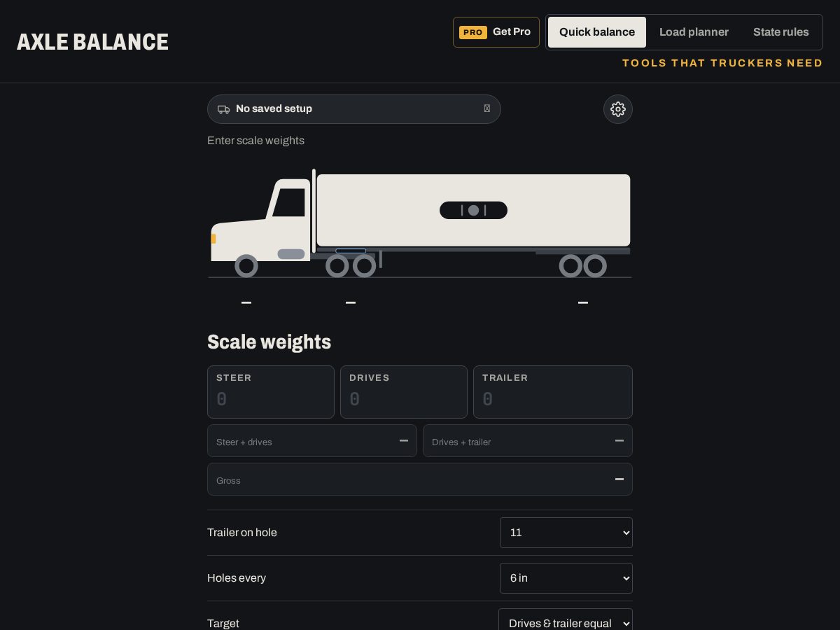Click the Drives + trailer total field

[528, 441]
